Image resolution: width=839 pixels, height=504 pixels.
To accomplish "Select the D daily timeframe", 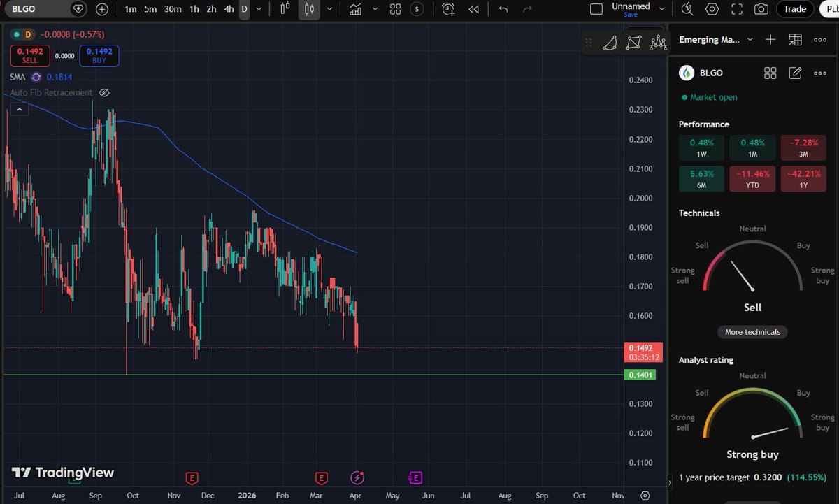I will point(244,9).
